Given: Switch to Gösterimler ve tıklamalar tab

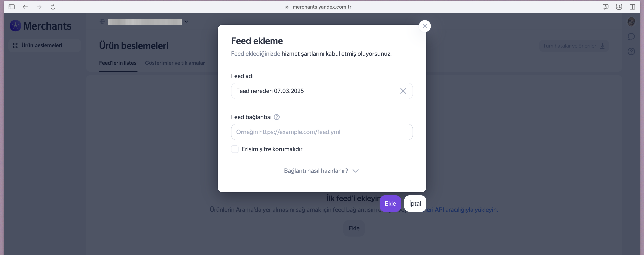Looking at the screenshot, I should point(175,63).
